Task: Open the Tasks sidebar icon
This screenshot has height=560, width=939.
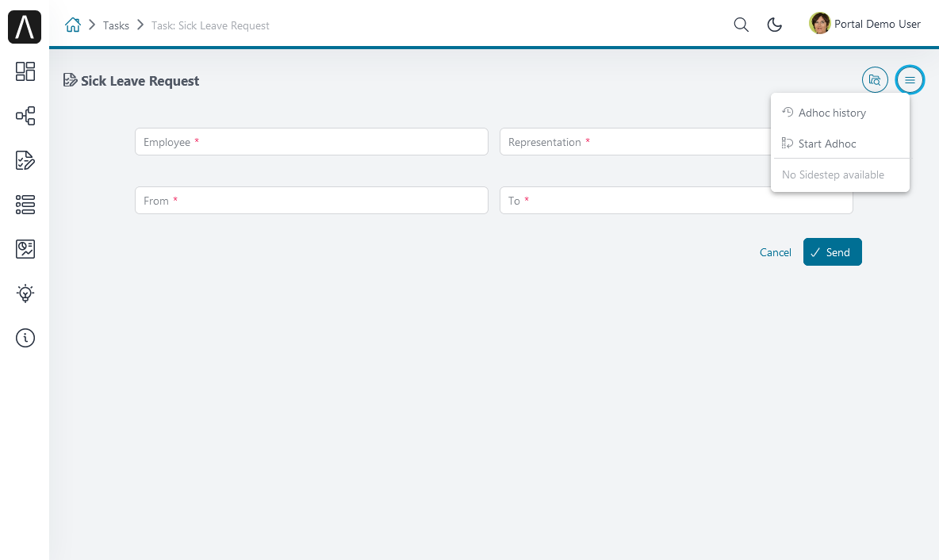Action: tap(25, 160)
